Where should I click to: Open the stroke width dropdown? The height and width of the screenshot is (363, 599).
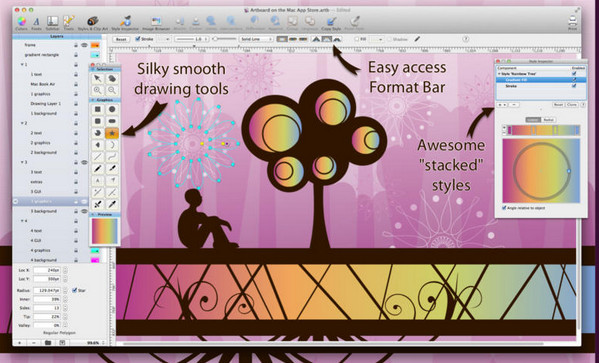192,39
